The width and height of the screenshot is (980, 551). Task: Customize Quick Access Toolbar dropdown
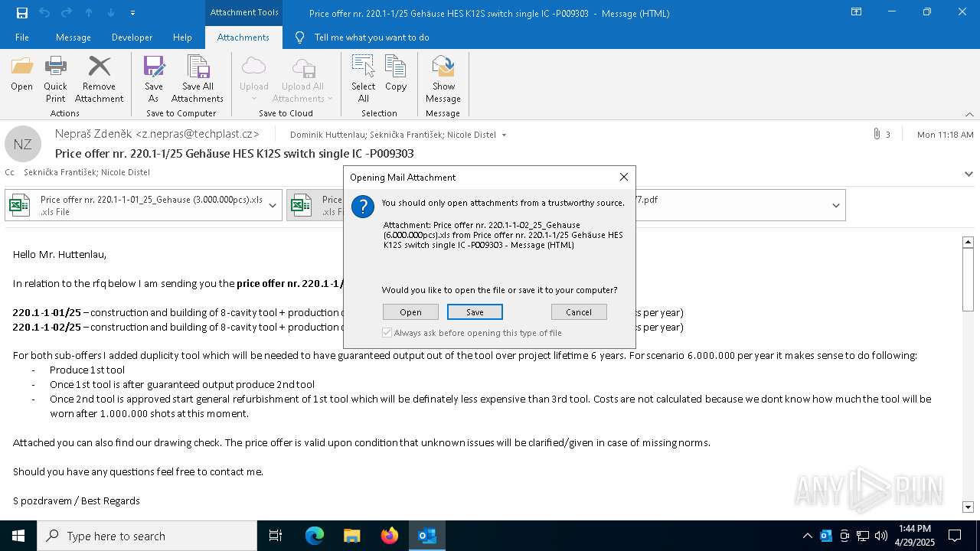click(x=133, y=13)
